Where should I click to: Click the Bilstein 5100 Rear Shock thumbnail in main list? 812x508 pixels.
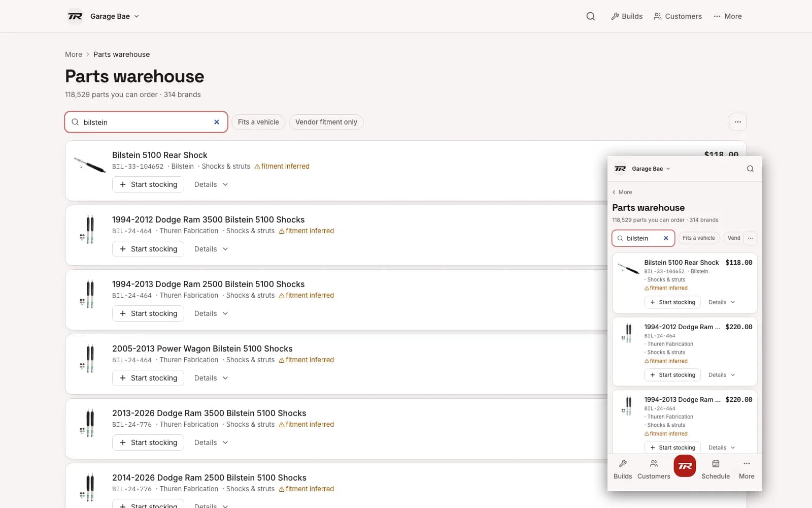[89, 166]
